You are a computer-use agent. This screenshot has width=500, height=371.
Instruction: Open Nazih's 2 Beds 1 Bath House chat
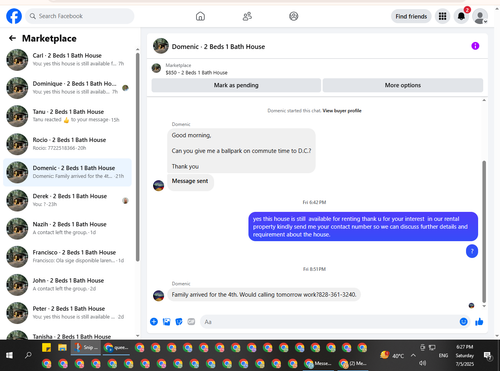pyautogui.click(x=68, y=228)
